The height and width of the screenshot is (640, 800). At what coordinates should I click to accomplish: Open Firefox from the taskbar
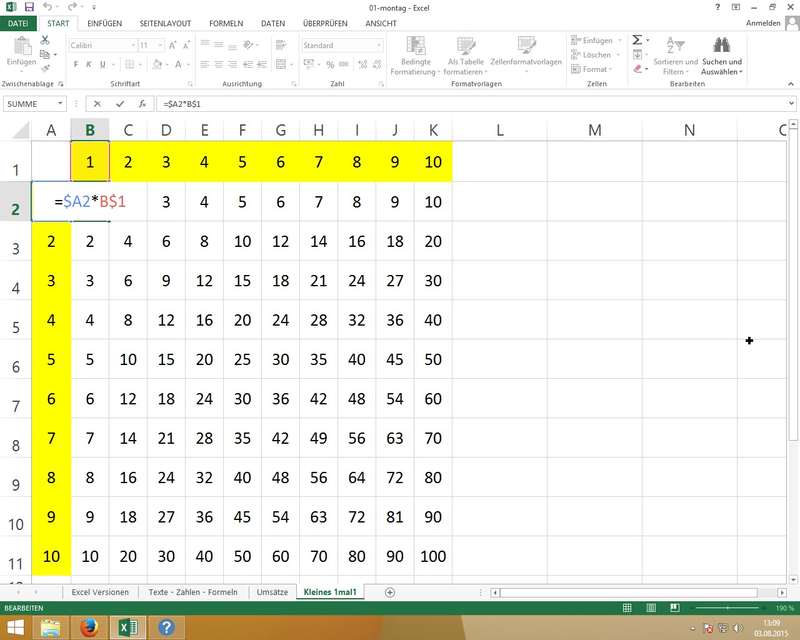coord(89,627)
